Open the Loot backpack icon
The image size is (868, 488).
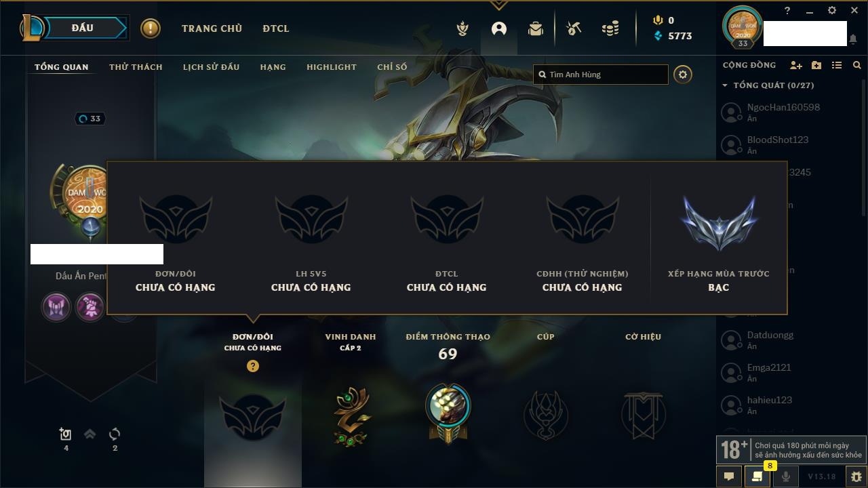pyautogui.click(x=536, y=28)
